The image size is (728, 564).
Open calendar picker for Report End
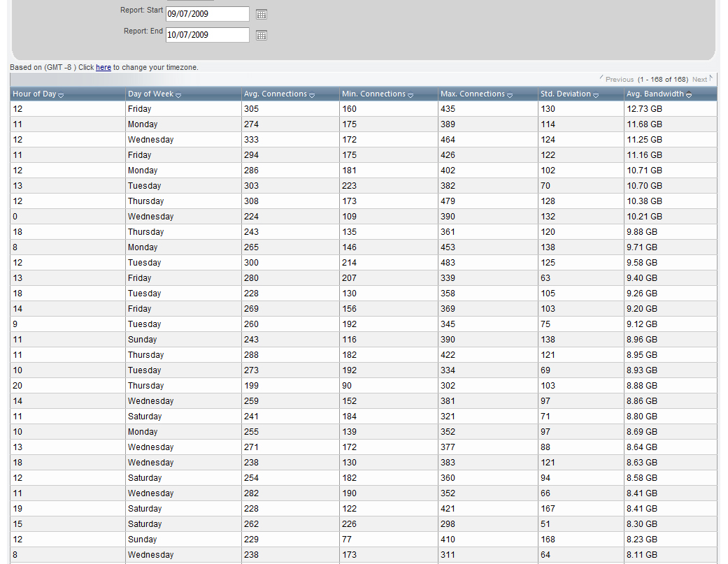click(262, 35)
